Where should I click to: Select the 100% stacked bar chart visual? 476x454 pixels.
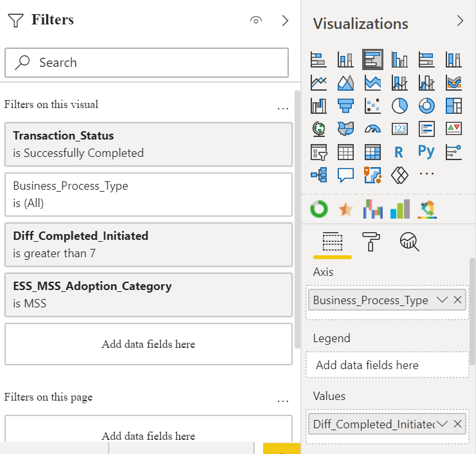tap(426, 59)
